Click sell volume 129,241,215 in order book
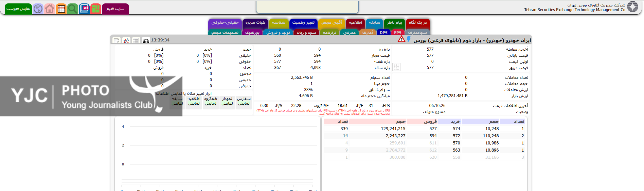 click(x=393, y=129)
